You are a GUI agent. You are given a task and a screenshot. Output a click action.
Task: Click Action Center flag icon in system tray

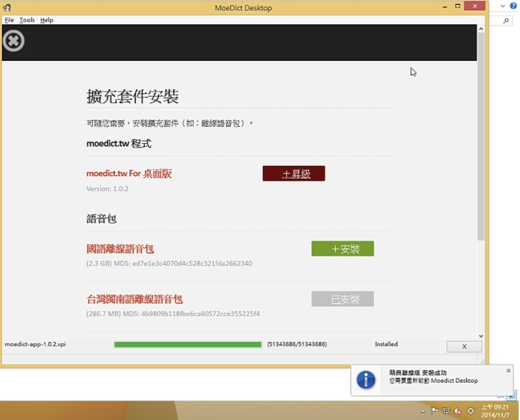(435, 411)
